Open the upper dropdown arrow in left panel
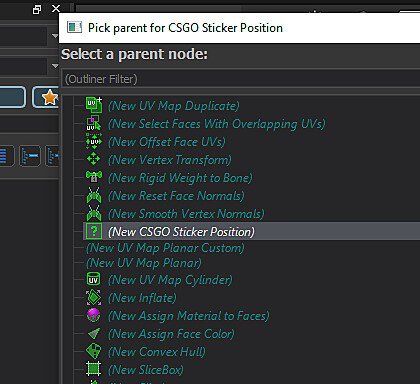Image resolution: width=420 pixels, height=384 pixels. (55, 36)
